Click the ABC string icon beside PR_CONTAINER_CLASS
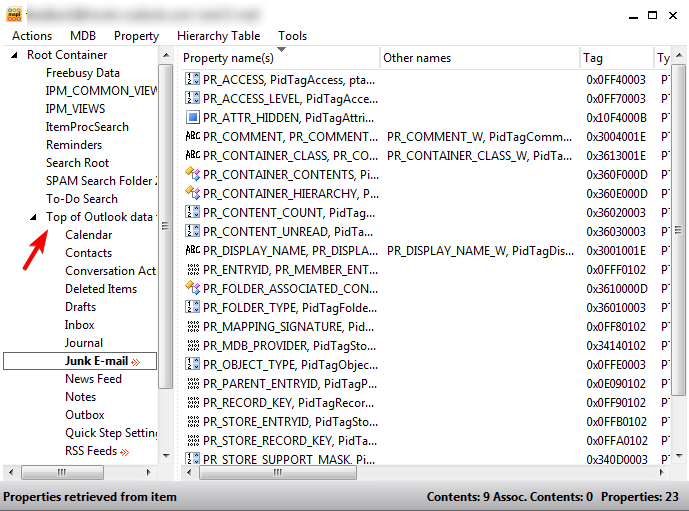The height and width of the screenshot is (511, 689). click(192, 155)
